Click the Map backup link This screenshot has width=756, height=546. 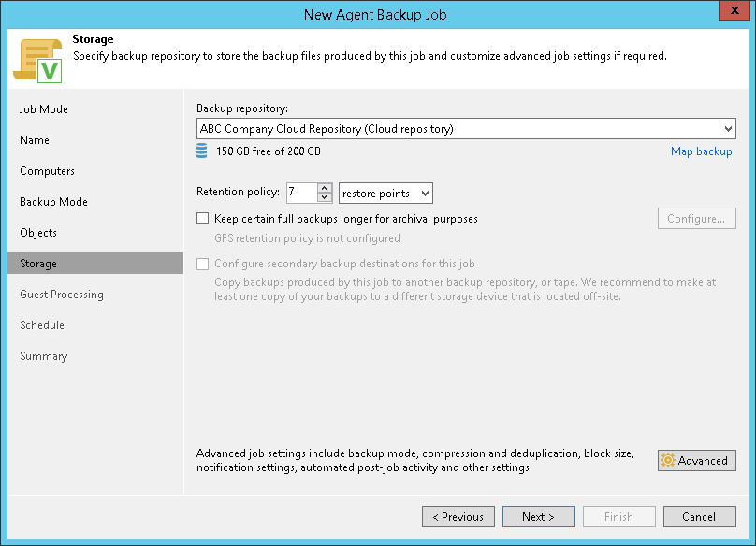coord(701,151)
